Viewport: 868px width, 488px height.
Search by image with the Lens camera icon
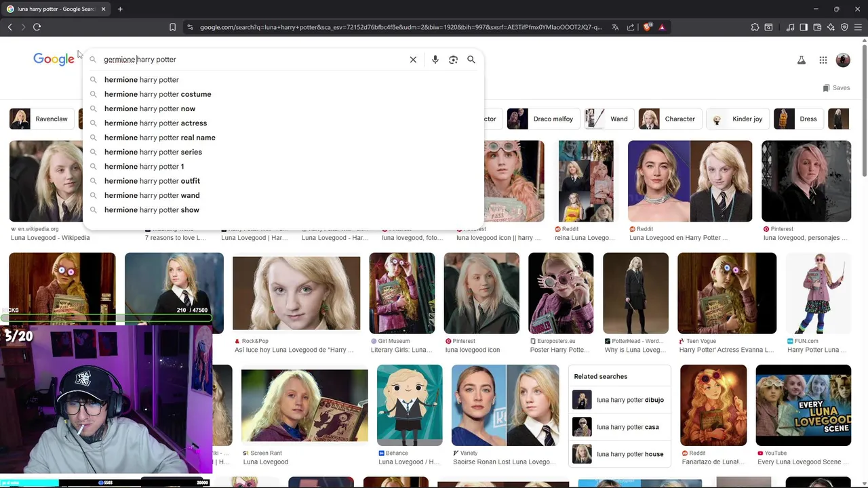pyautogui.click(x=453, y=60)
